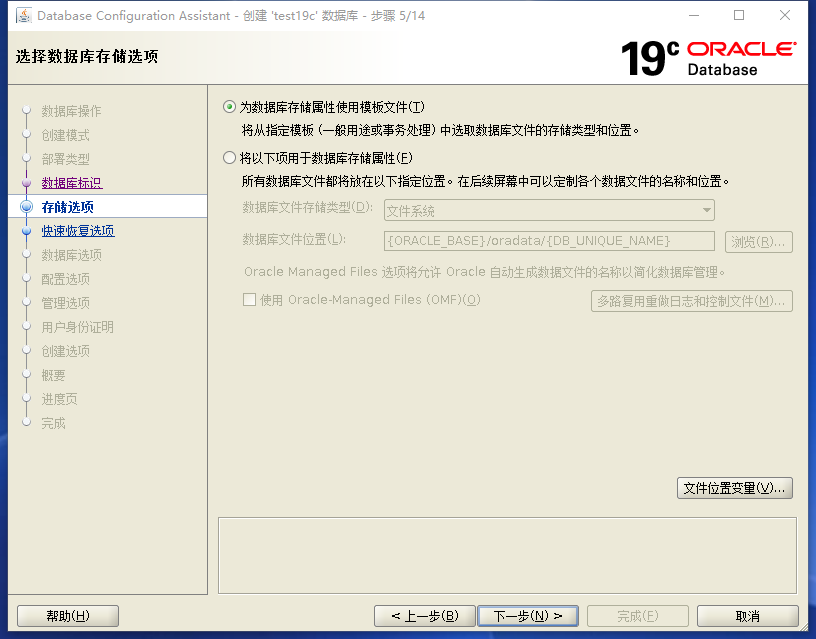Click the 部署类型 step in sidebar

[65, 159]
